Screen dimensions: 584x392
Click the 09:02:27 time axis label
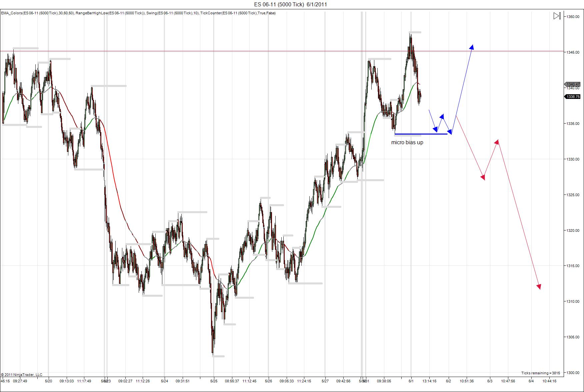[x=125, y=381]
